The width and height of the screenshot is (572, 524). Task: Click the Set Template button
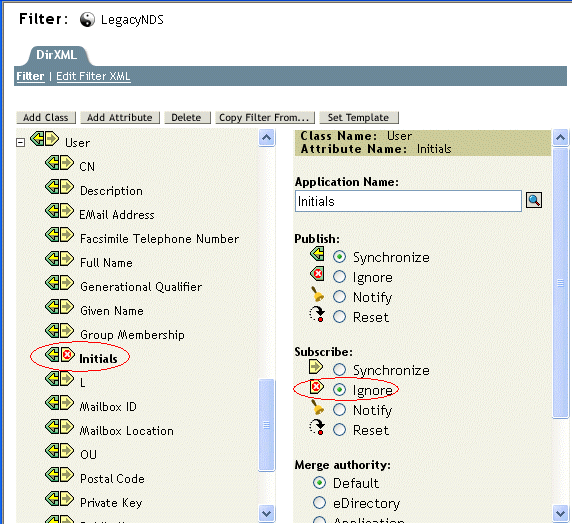click(x=358, y=117)
